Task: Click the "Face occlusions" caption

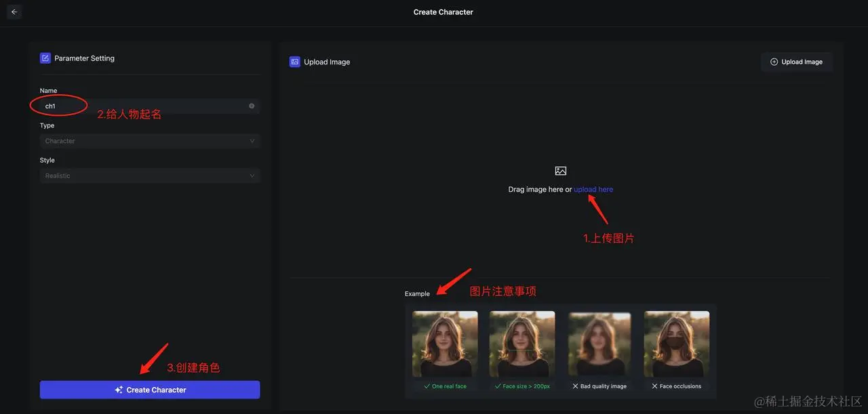Action: 680,386
